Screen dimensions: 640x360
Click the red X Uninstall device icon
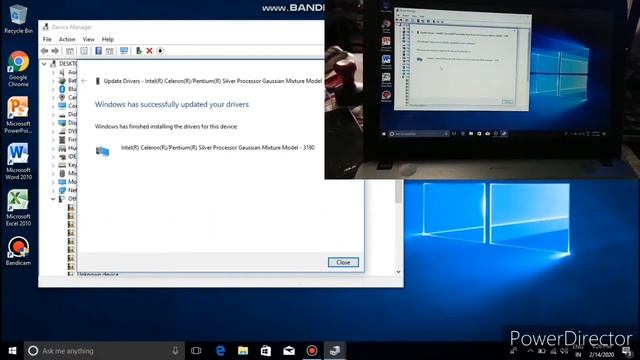149,51
